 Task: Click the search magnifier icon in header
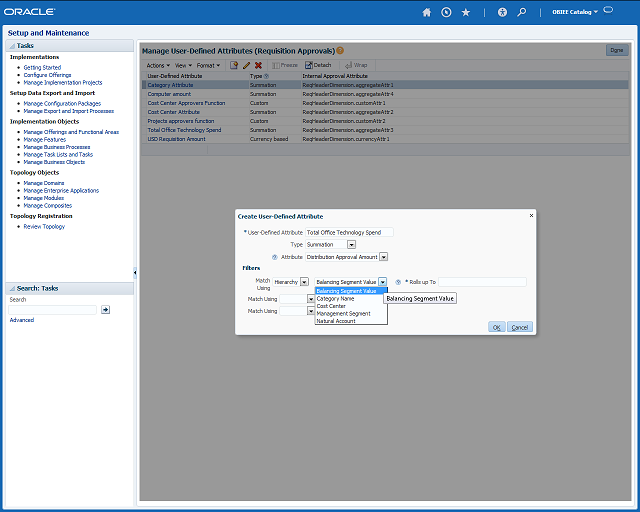[x=522, y=12]
